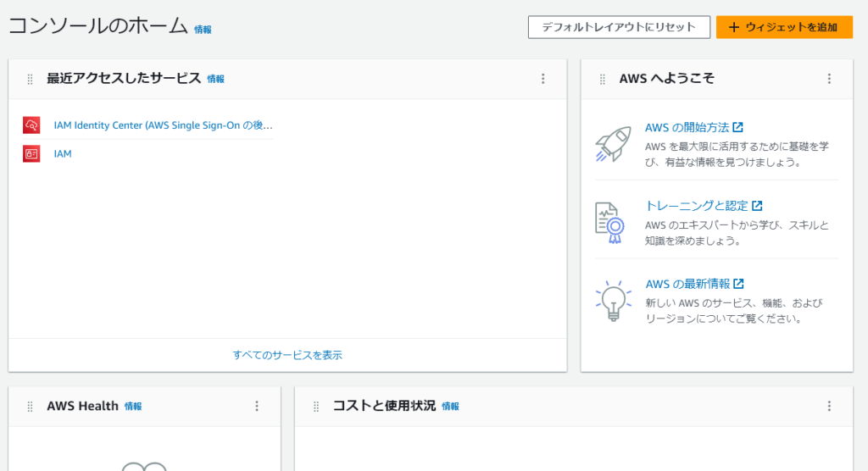Follow the AWS の開始方法 external link
Viewport: 868px width, 471px height.
point(693,127)
